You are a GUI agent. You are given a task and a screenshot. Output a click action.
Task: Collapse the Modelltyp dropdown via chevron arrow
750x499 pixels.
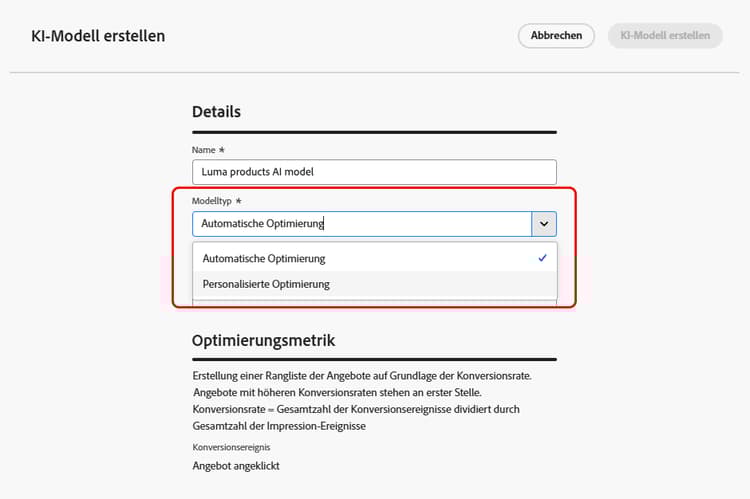click(544, 223)
